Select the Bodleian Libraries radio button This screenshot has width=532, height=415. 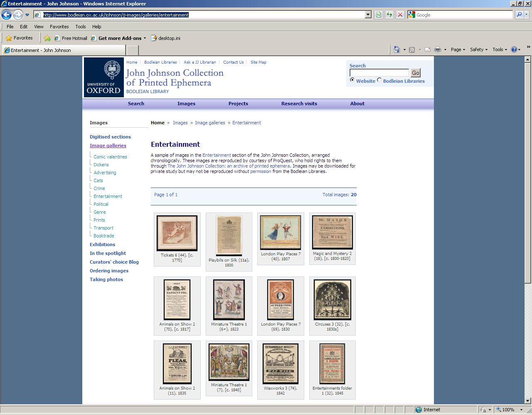tap(379, 81)
